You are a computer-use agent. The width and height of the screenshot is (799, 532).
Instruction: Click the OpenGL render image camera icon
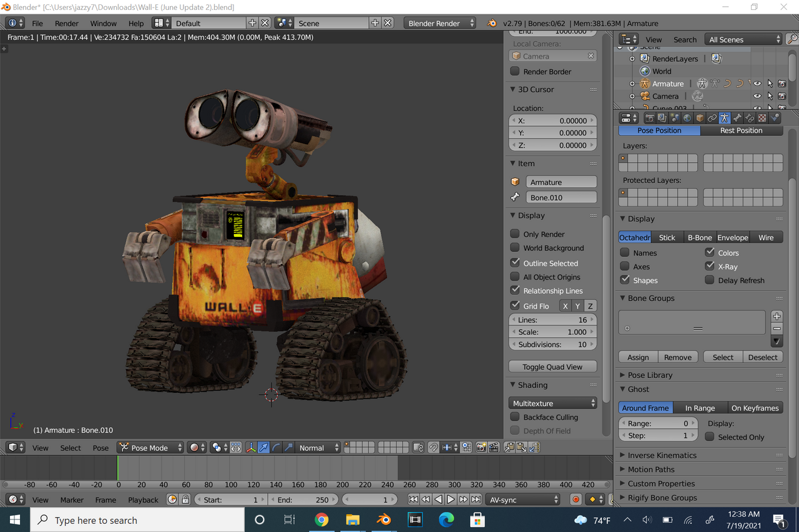click(x=481, y=447)
